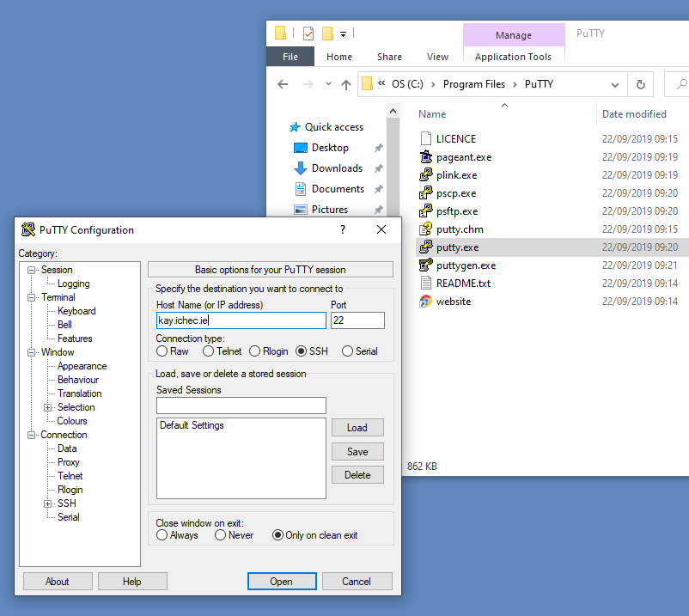Click the puttygen.exe file icon

tap(425, 265)
